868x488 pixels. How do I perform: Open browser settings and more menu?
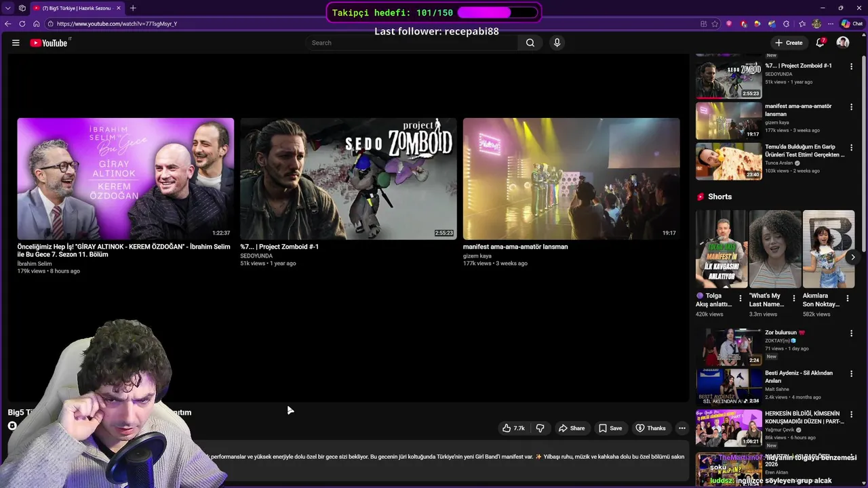pyautogui.click(x=831, y=24)
